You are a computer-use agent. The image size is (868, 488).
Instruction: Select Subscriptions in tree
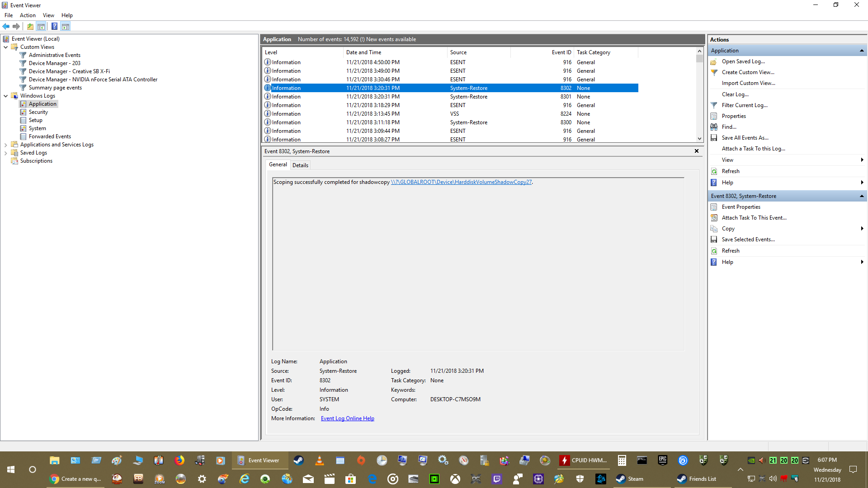[x=36, y=161]
